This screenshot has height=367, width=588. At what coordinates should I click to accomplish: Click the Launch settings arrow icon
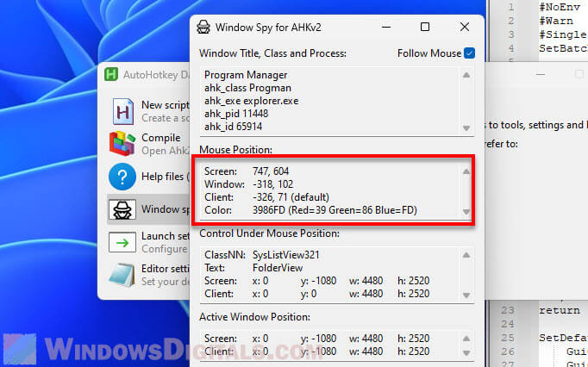tap(122, 243)
